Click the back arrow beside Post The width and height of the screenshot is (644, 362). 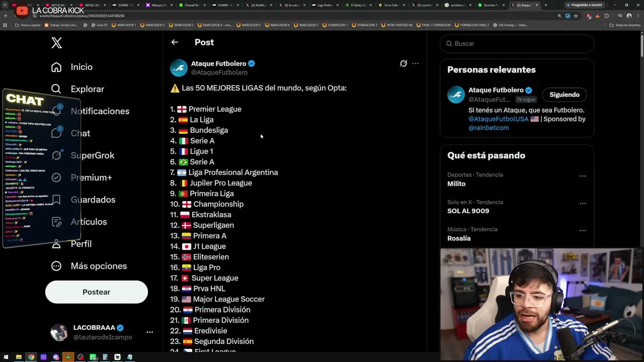(175, 42)
